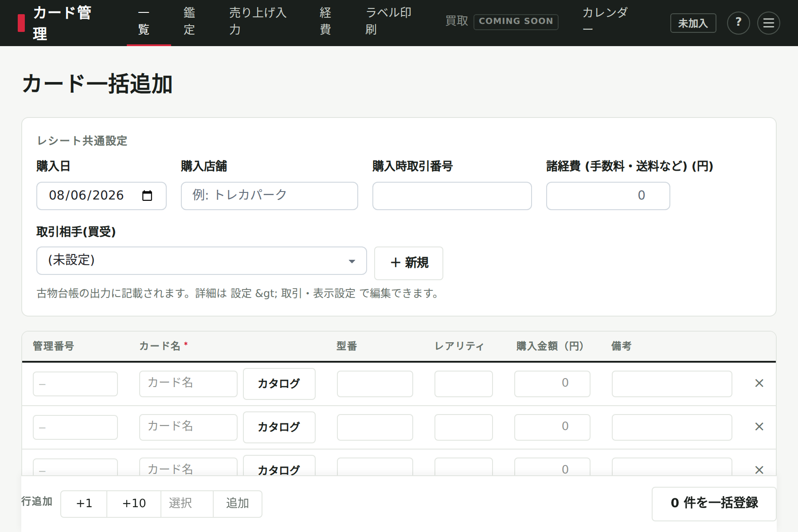Screen dimensions: 798x532
Task: Click the ＋新規 button
Action: [x=409, y=263]
